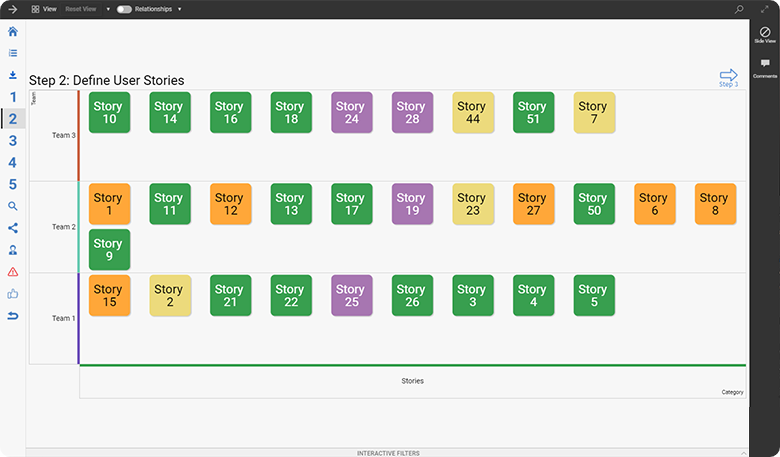Expand the Interactive Filters bar
This screenshot has height=457, width=780.
click(x=388, y=453)
